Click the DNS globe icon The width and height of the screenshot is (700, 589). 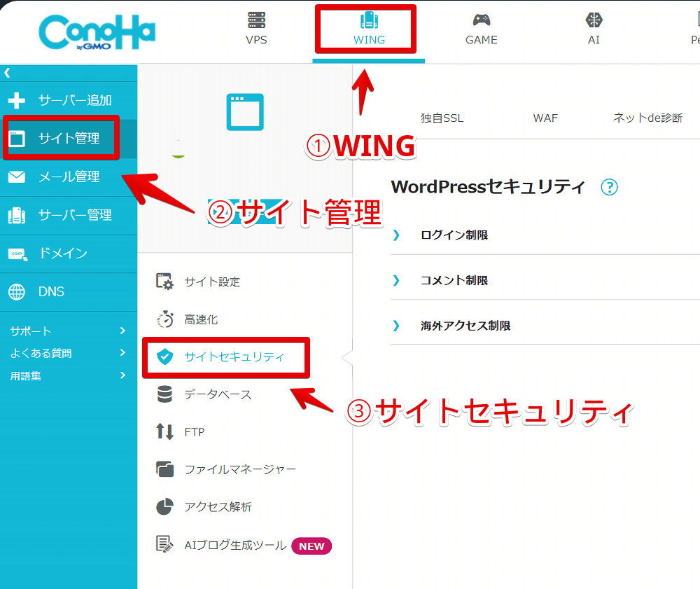click(x=16, y=291)
